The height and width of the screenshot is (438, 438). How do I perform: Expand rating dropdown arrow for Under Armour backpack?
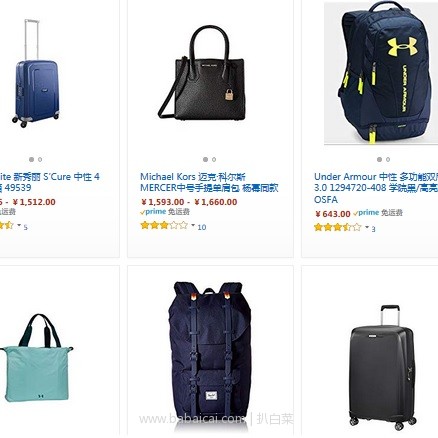pos(367,227)
